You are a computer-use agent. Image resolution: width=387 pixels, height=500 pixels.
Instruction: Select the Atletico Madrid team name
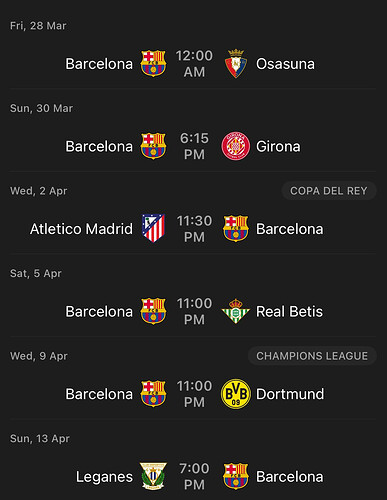(x=81, y=229)
